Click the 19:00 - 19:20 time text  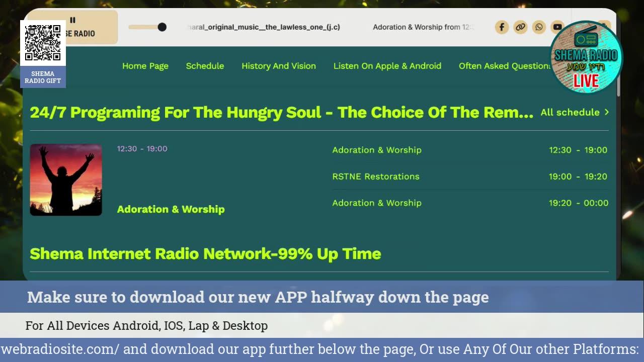tap(578, 176)
